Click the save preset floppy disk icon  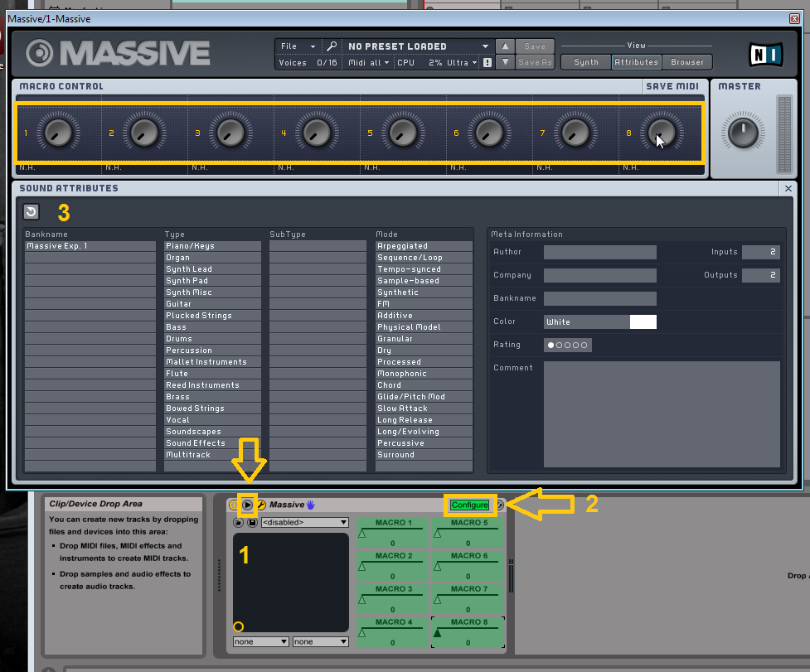[252, 522]
